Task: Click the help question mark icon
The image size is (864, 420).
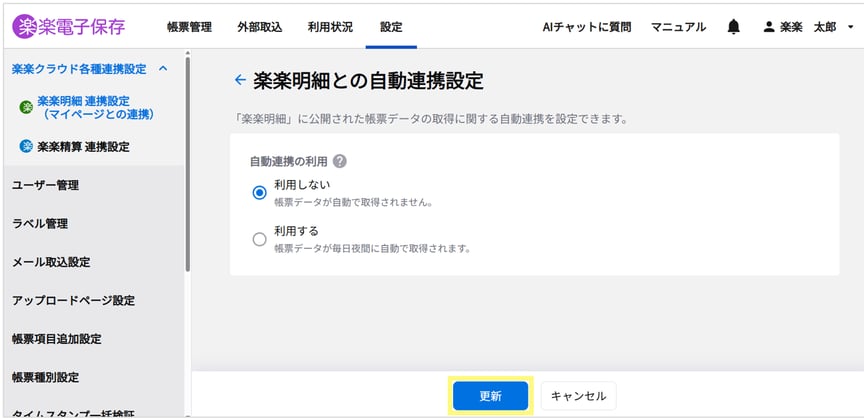Action: point(340,161)
